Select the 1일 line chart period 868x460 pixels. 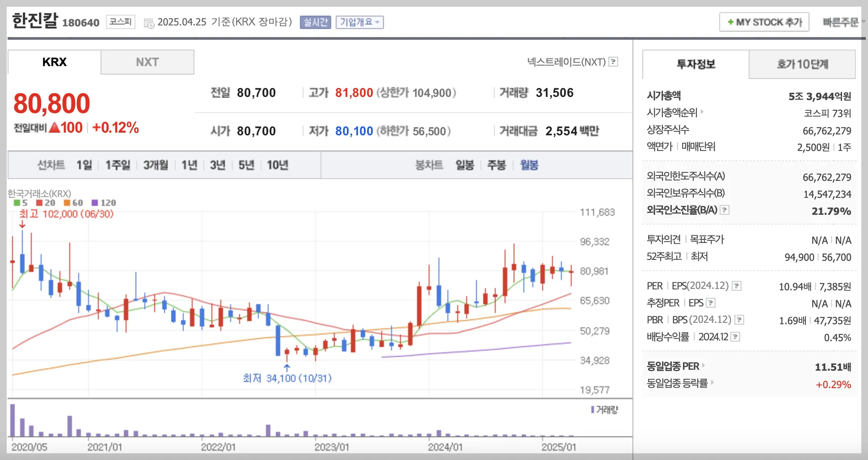(x=84, y=165)
